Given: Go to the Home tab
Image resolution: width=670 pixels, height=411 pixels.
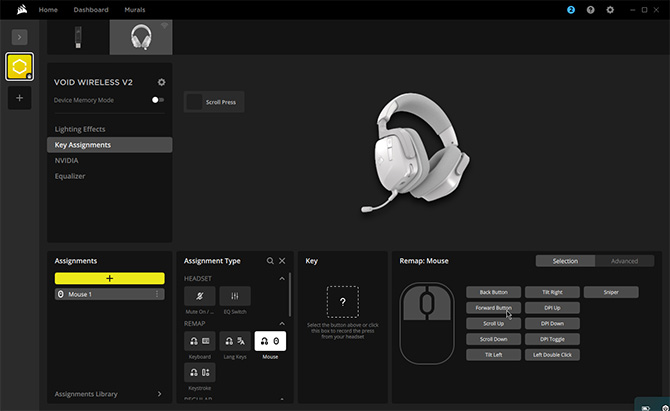Looking at the screenshot, I should pyautogui.click(x=48, y=10).
